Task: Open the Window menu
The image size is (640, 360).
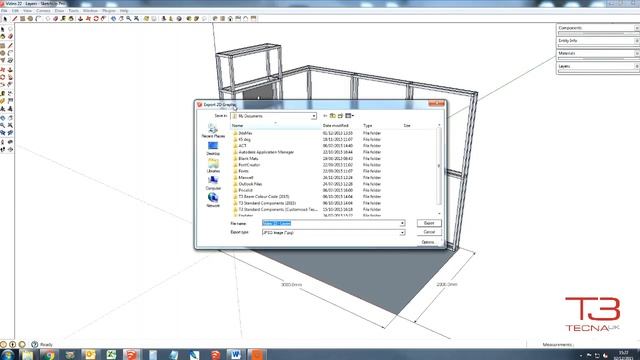Action: (90, 11)
